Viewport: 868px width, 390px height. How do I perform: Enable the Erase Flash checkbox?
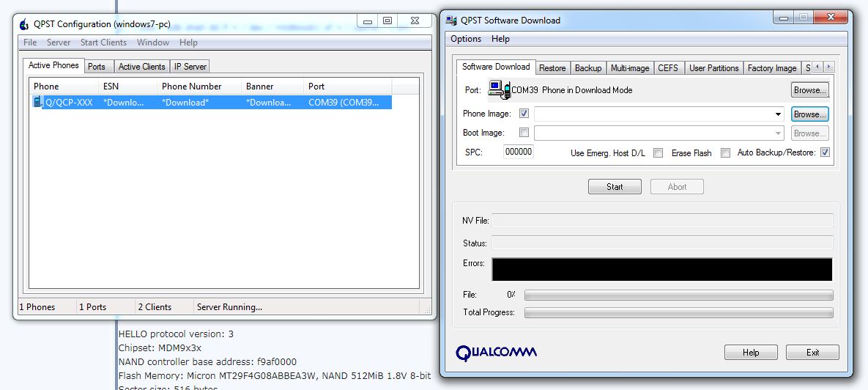725,153
